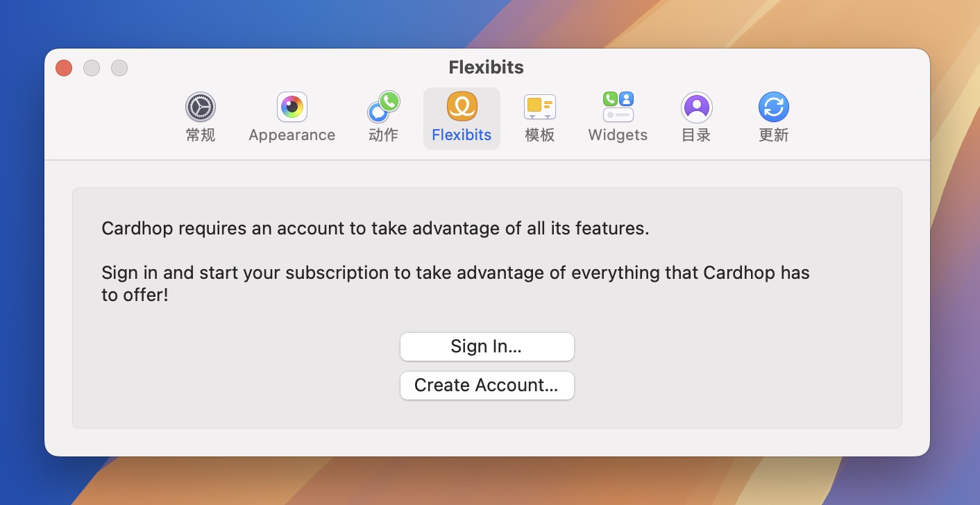Click the Create Account button
980x505 pixels.
(487, 385)
